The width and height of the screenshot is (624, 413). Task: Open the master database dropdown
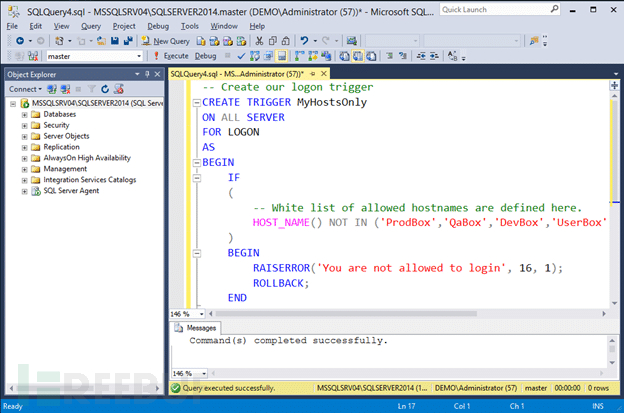pos(139,56)
